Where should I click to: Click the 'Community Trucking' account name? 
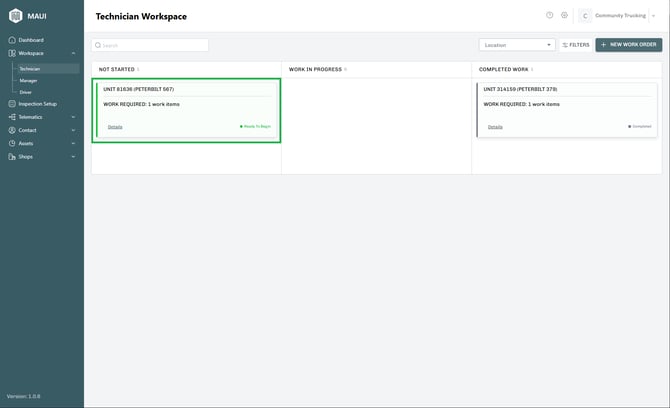[x=620, y=16]
